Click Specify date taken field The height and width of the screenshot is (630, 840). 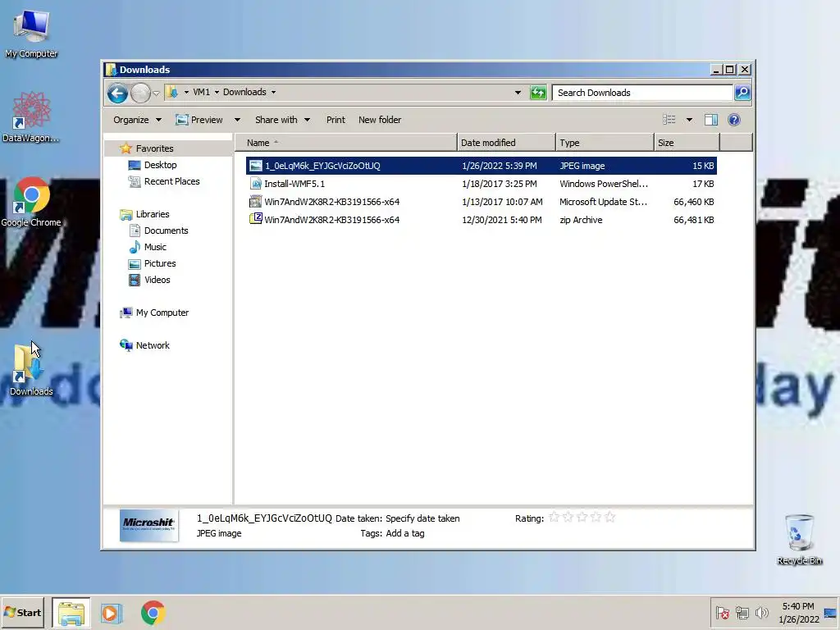click(422, 518)
